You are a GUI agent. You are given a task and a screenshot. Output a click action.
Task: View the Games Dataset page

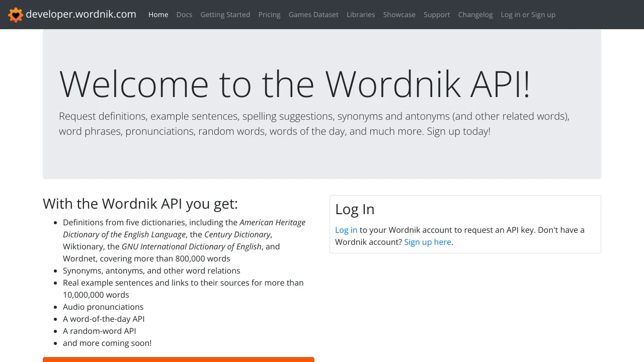point(313,15)
